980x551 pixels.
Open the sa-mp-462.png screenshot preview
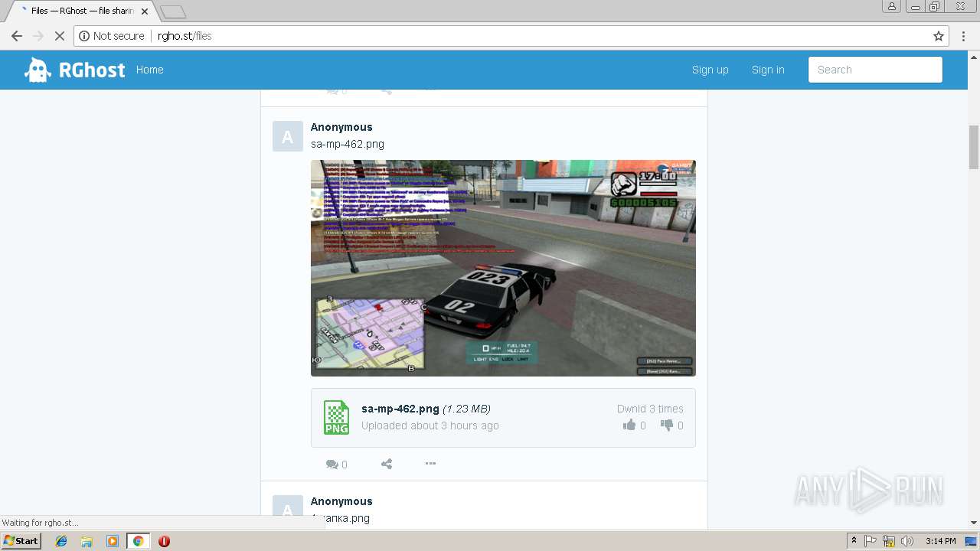503,268
